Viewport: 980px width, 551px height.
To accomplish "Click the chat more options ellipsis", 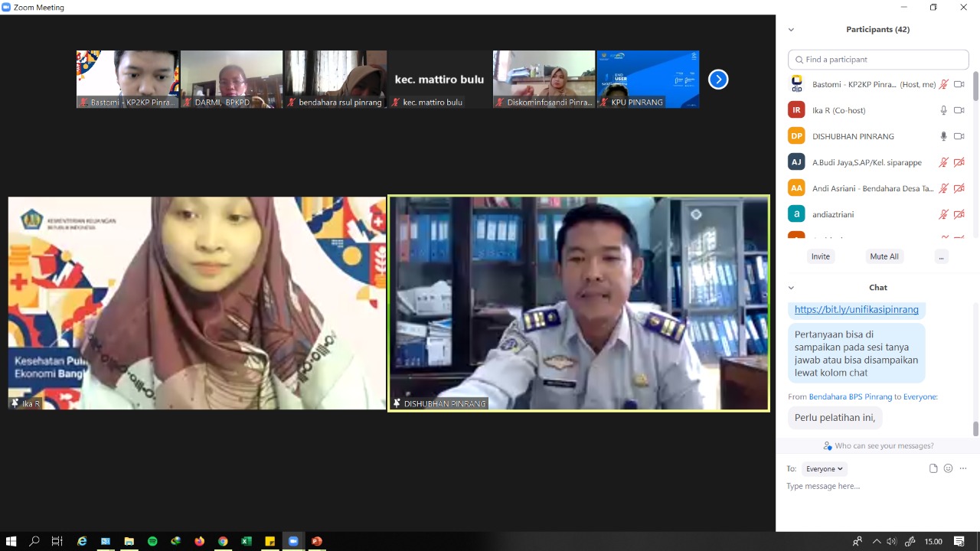I will (x=963, y=468).
